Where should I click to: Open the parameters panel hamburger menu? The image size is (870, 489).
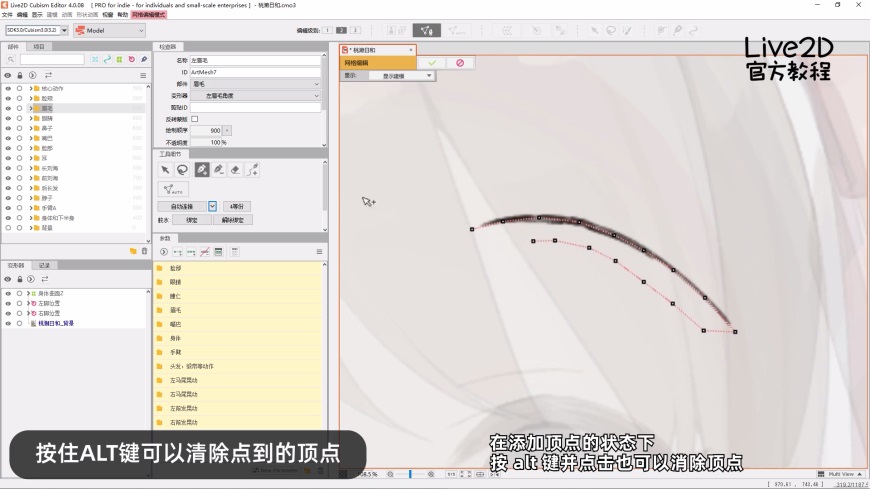319,251
